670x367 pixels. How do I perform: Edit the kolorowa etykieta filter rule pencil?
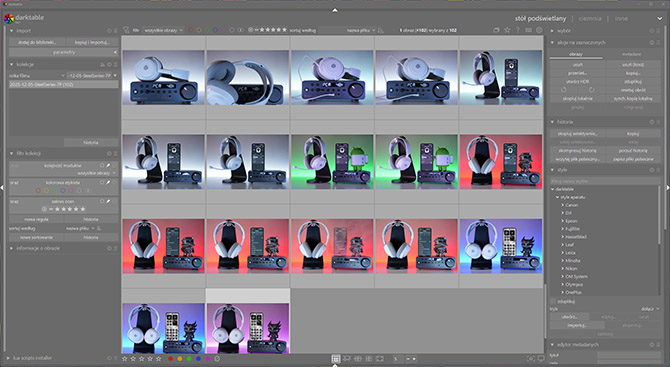109,182
